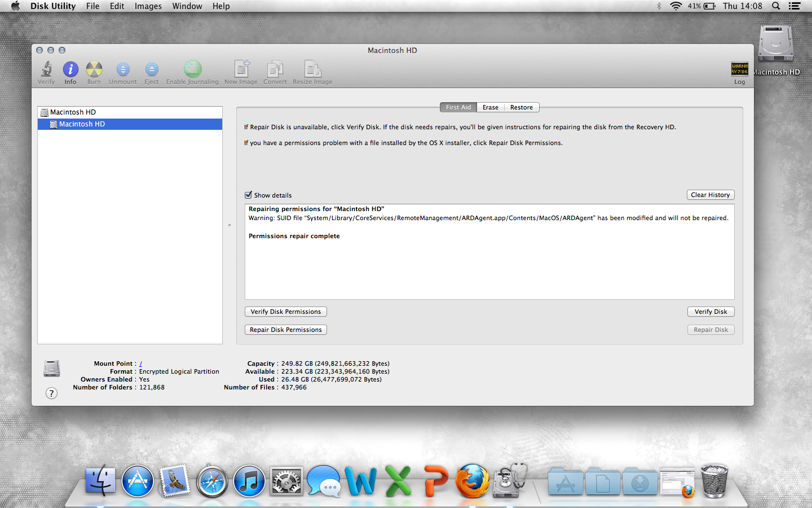This screenshot has height=508, width=812.
Task: Open Finder in the Dock
Action: click(x=100, y=481)
